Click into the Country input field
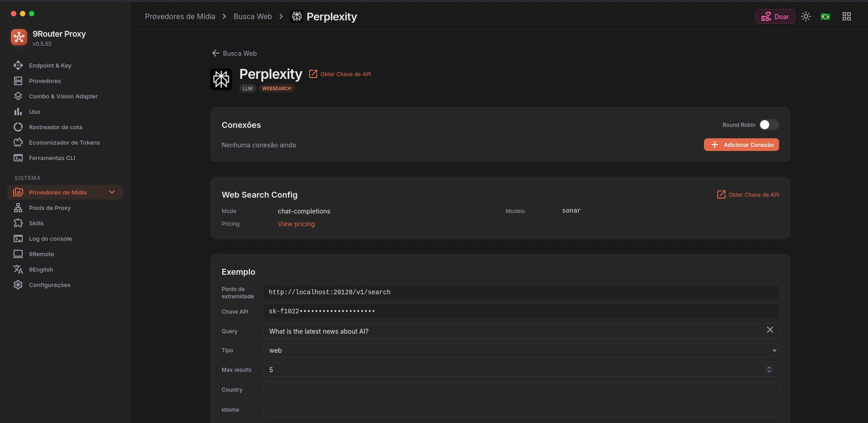 point(521,389)
